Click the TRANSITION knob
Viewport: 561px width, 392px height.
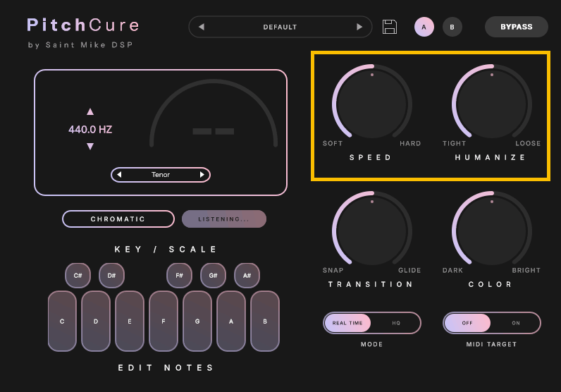372,231
